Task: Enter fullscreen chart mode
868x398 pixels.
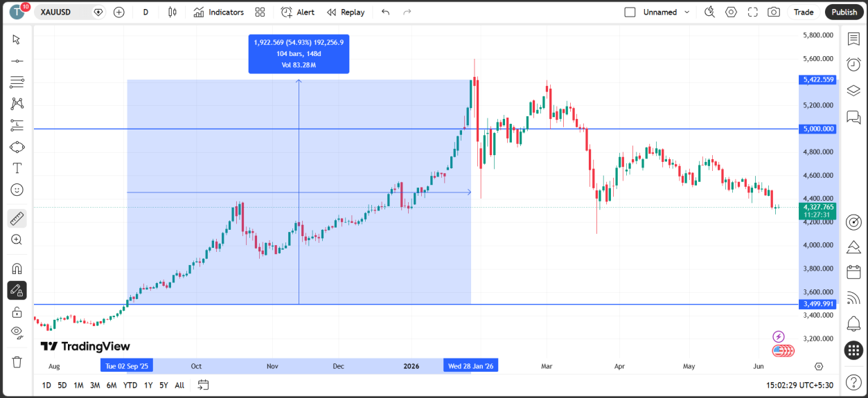Action: pos(753,12)
